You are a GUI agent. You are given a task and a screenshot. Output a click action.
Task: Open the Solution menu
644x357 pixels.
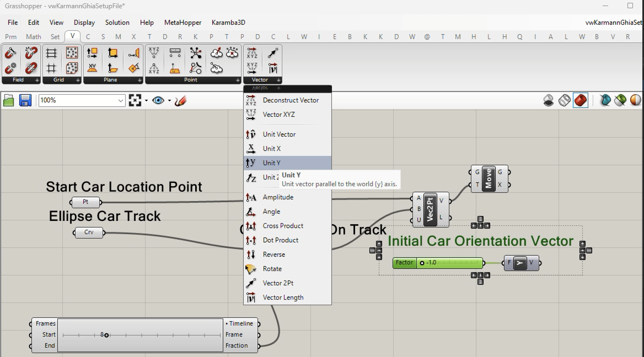117,22
